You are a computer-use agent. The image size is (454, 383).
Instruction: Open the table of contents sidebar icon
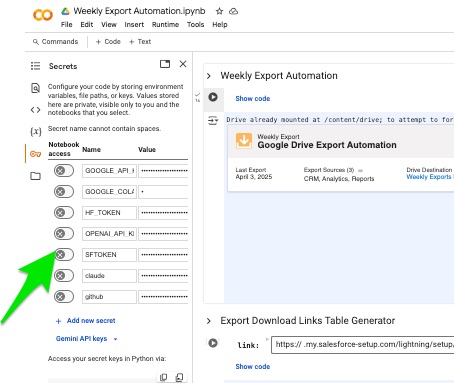point(35,66)
